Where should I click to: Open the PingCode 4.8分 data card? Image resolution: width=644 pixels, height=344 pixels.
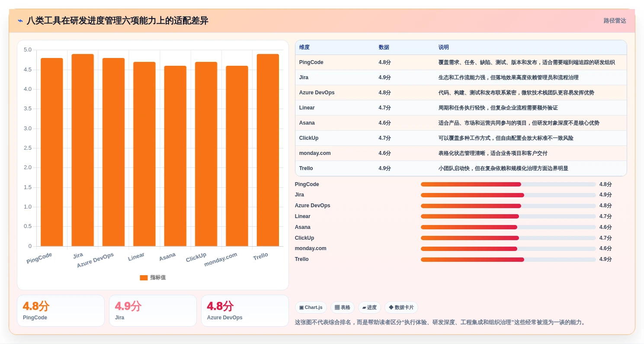(x=61, y=311)
